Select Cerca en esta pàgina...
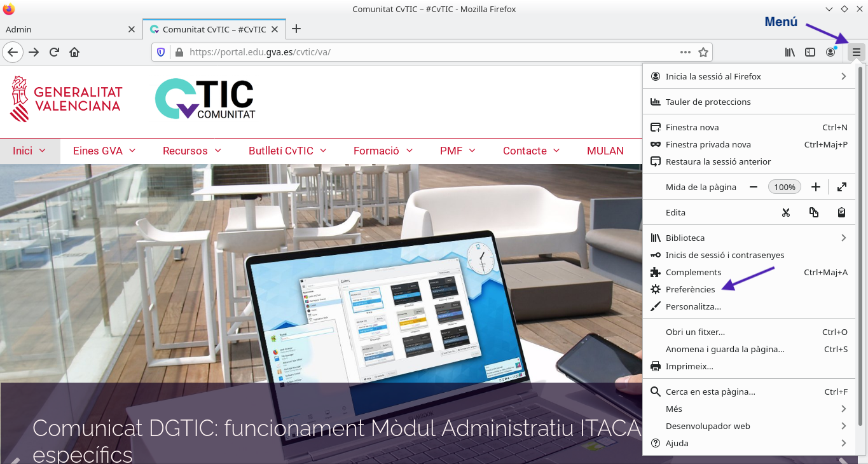The height and width of the screenshot is (464, 868). [x=749, y=392]
